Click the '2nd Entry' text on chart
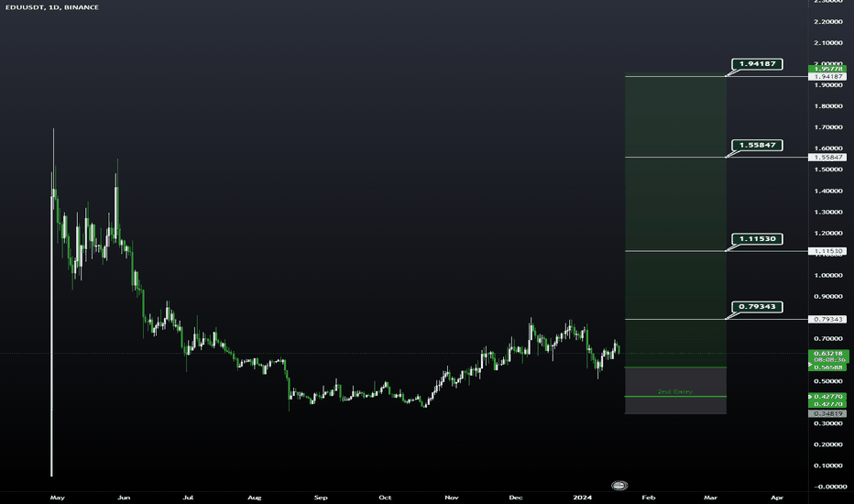 tap(674, 391)
